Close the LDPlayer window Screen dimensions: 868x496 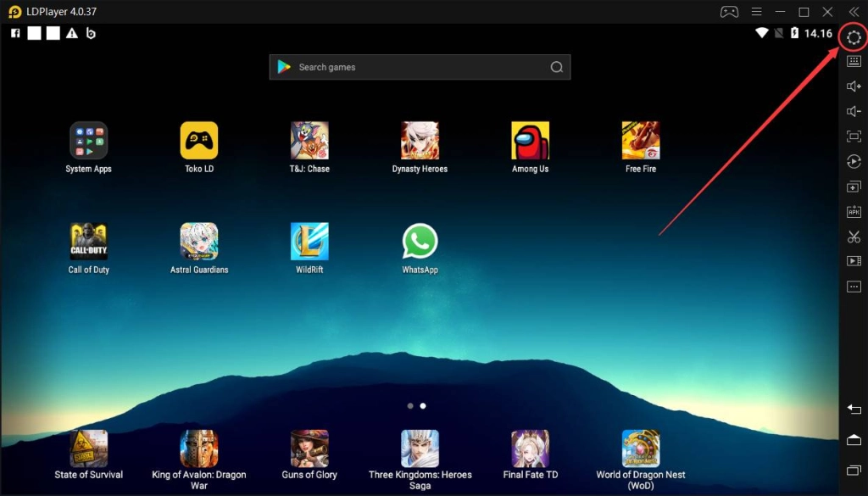pyautogui.click(x=827, y=12)
